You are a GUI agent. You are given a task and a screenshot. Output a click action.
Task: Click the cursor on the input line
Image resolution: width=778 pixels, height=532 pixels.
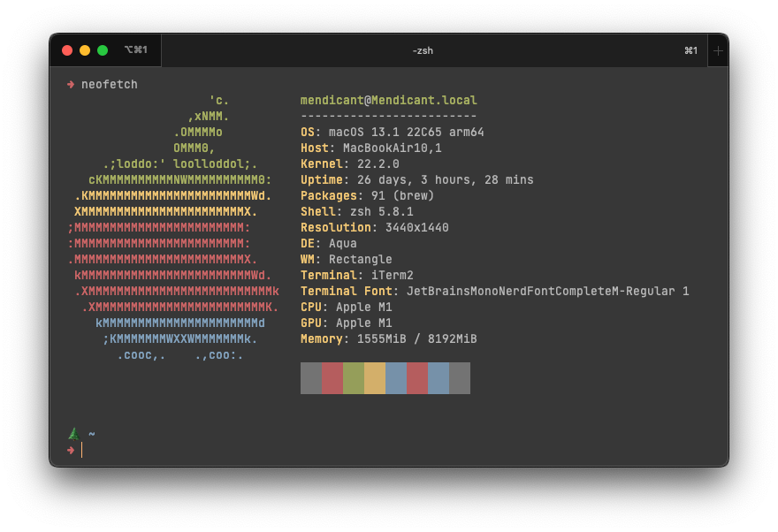coord(82,449)
